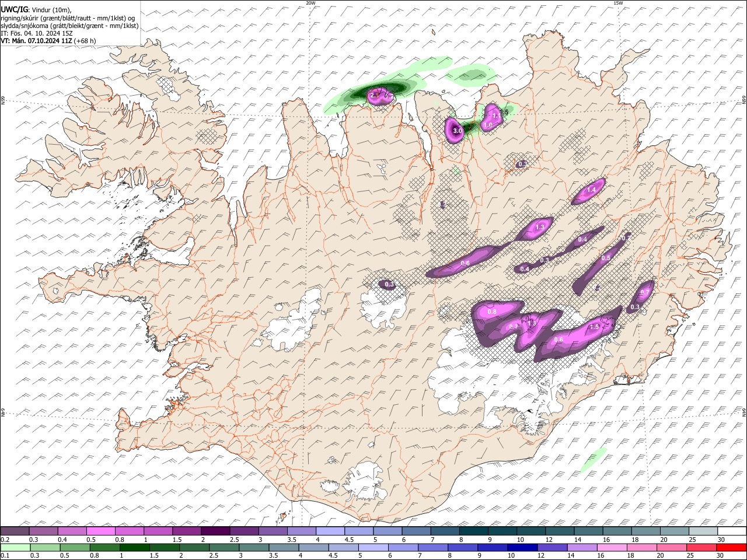Click darkest green lower legend swatch 1 to 1.5
The width and height of the screenshot is (747, 560).
[x=134, y=547]
